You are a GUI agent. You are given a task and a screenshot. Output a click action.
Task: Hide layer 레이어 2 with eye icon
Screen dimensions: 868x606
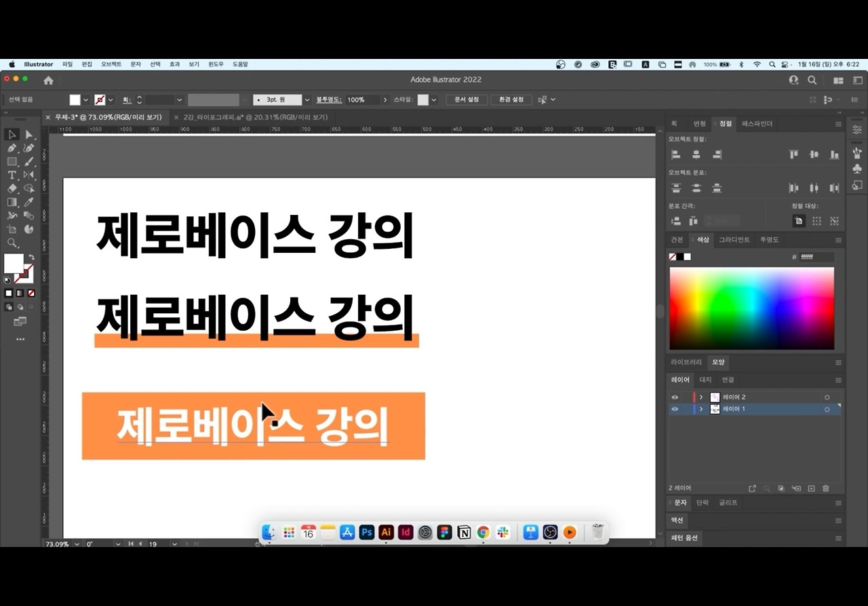[675, 397]
